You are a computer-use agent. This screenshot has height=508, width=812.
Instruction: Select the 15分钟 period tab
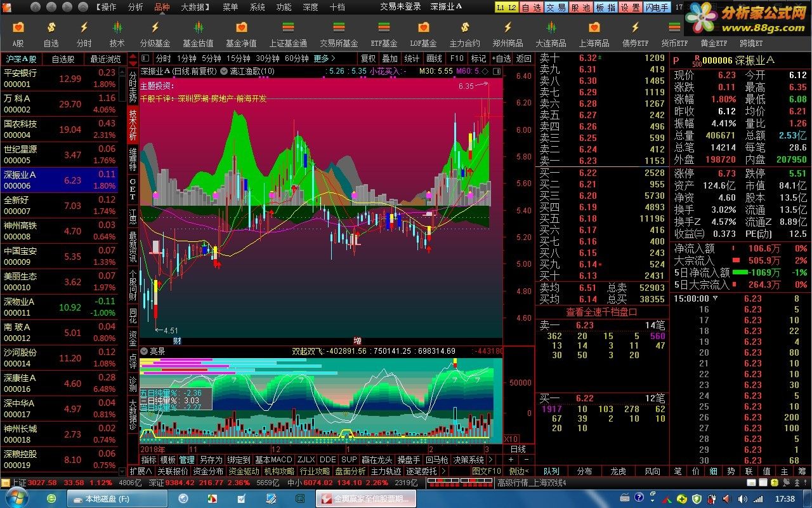click(239, 58)
